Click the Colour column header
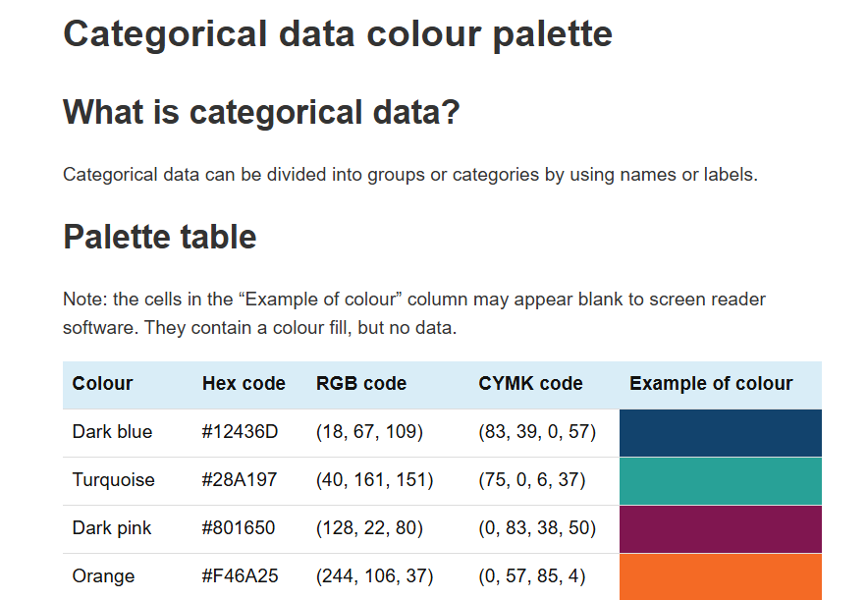Viewport: 868px width, 600px height. [x=102, y=384]
